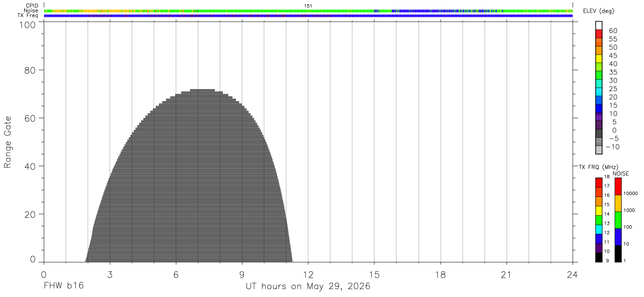Screen dimensions: 644x297
Task: Click the '40' tick label on Range Gate axis
Action: click(30, 167)
